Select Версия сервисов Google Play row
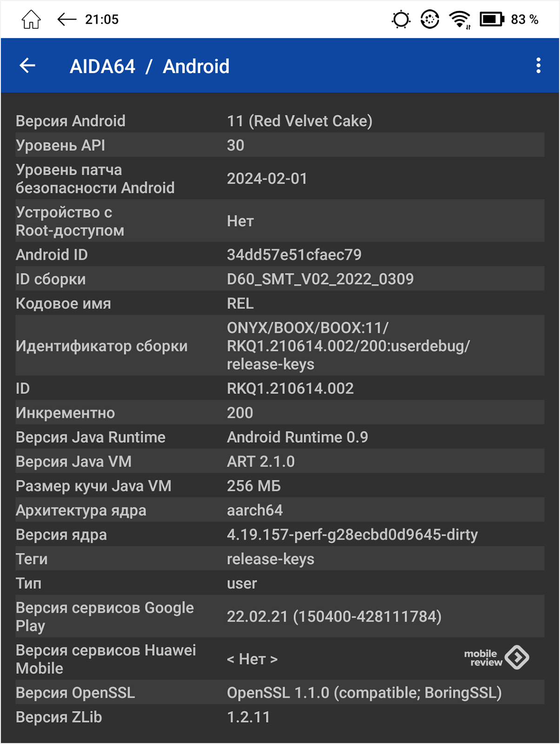 280,616
